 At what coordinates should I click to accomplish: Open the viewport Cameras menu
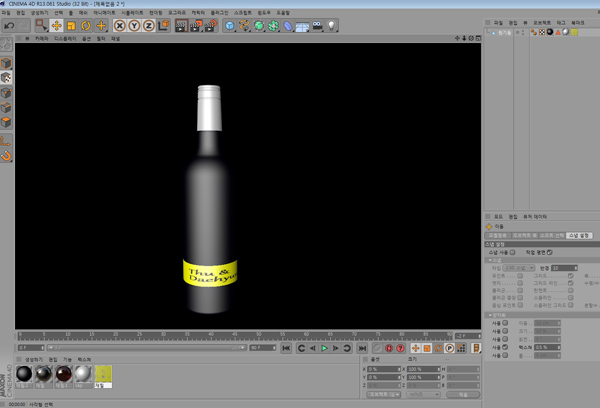[42, 39]
